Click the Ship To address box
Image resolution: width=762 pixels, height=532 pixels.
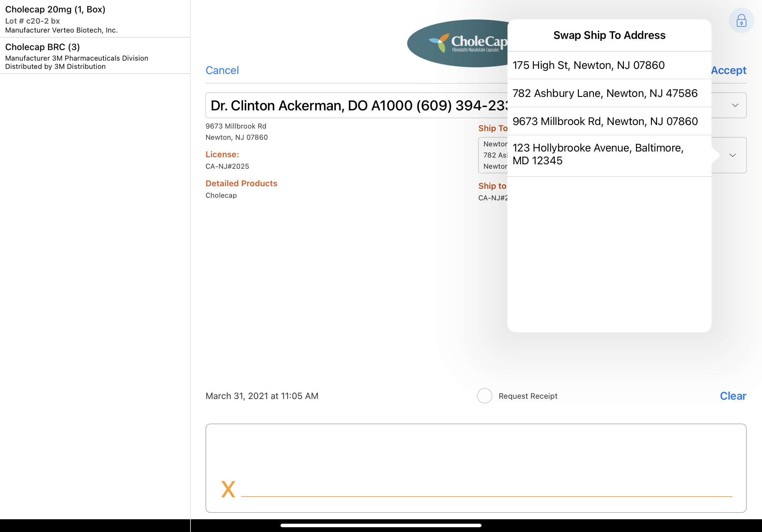tap(493, 155)
